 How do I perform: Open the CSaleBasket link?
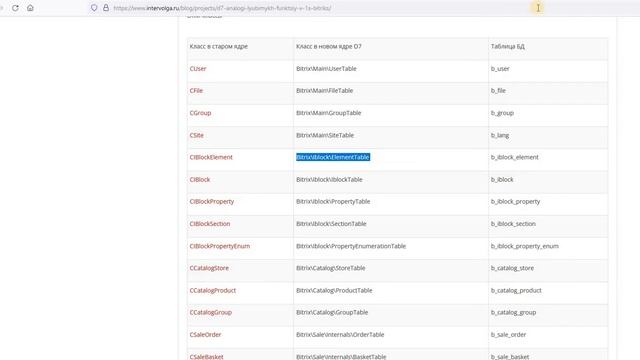pos(207,356)
